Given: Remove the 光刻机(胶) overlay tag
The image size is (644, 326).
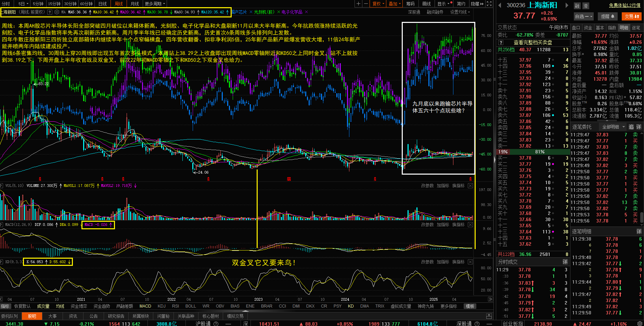Looking at the screenshot, I should tap(279, 12).
